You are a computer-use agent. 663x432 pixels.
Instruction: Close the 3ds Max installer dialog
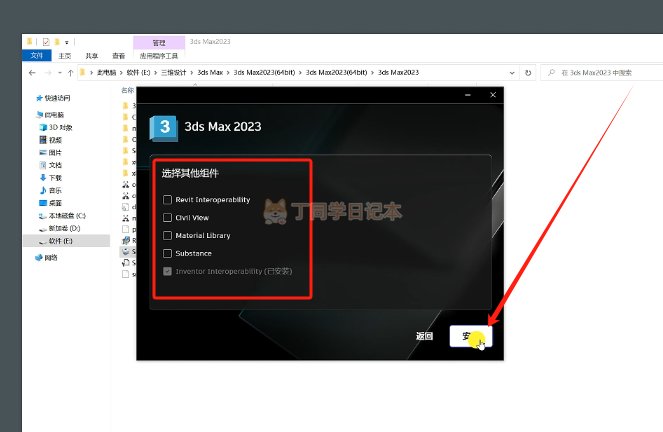click(x=493, y=95)
